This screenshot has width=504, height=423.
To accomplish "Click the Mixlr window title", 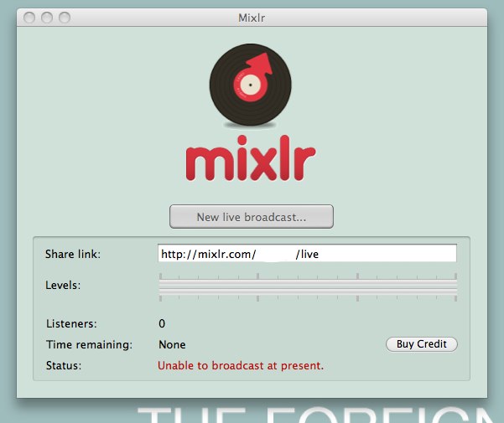I will point(252,18).
